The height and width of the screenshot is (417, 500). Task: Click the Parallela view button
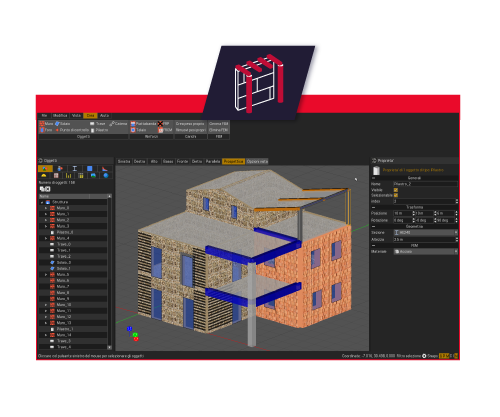click(x=213, y=161)
